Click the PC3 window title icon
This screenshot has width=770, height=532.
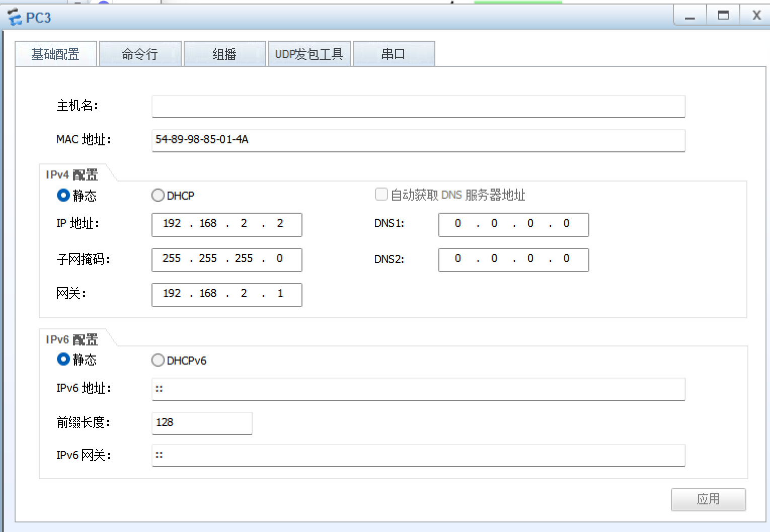click(15, 17)
